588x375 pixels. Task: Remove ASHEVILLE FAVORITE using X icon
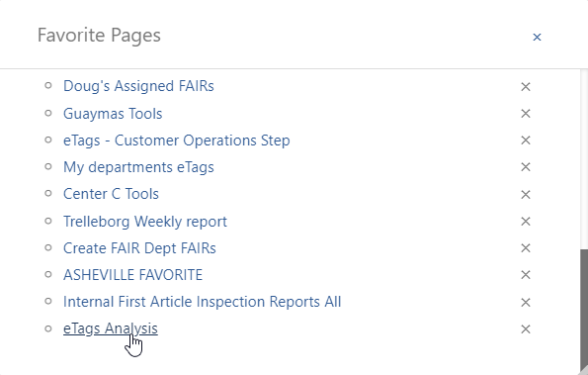pos(526,275)
